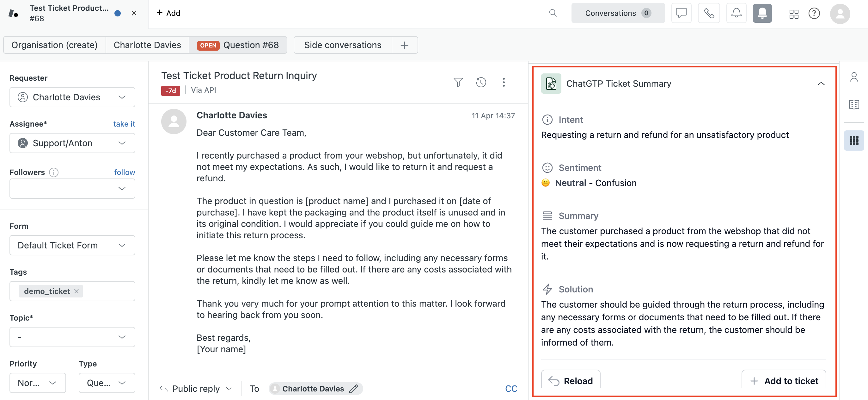Add a new side conversation with plus
Image resolution: width=868 pixels, height=400 pixels.
(x=404, y=45)
